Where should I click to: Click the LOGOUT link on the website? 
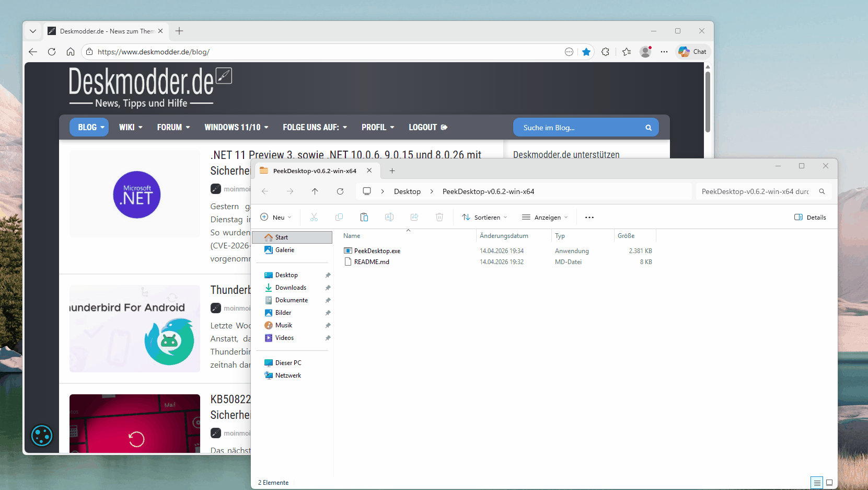click(x=427, y=128)
